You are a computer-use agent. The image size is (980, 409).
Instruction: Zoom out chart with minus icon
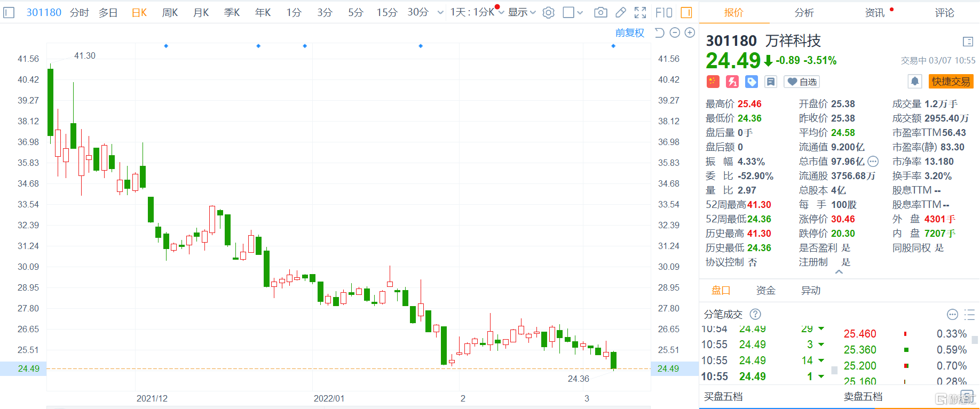[x=675, y=33]
